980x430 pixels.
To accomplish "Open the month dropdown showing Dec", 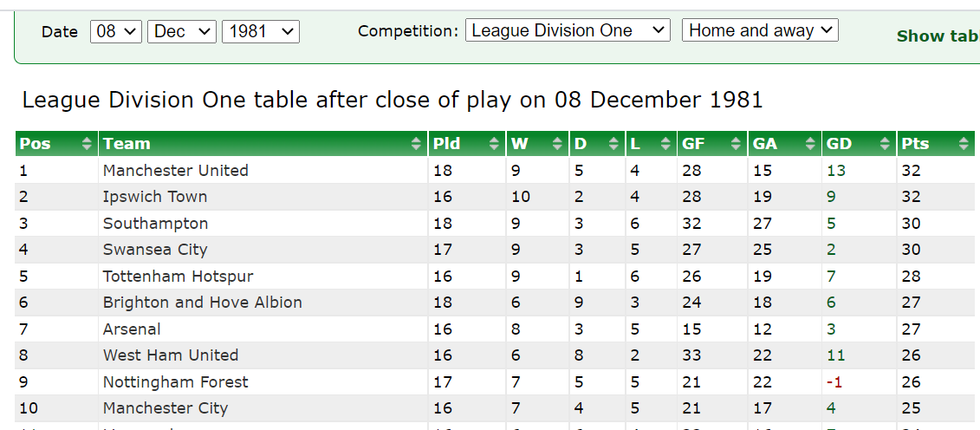I will point(182,31).
